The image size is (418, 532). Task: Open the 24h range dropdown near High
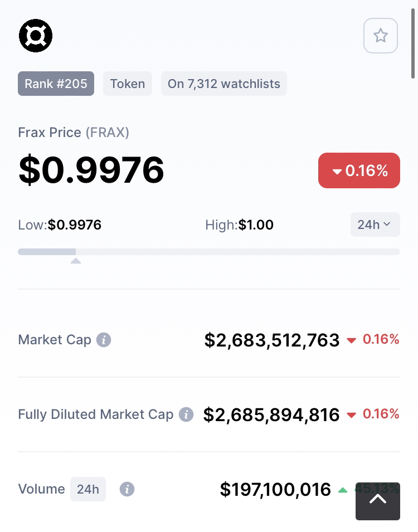pos(375,224)
